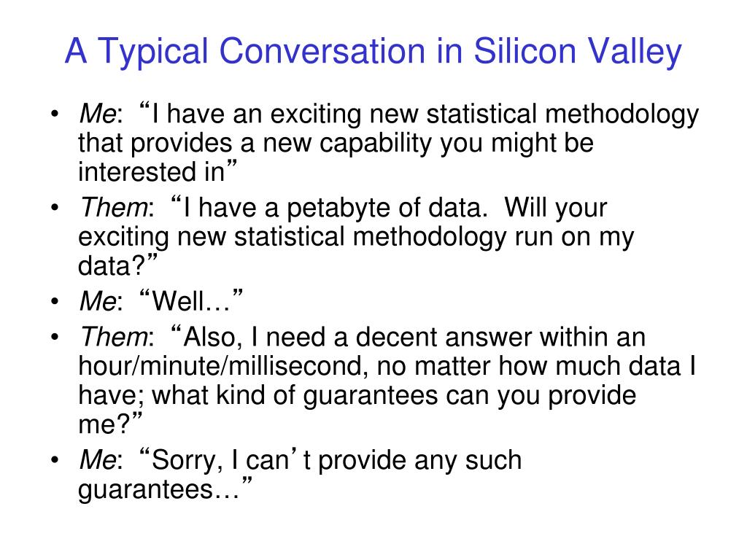Click the italic 'Me' label before 'Sorry'

pyautogui.click(x=98, y=460)
